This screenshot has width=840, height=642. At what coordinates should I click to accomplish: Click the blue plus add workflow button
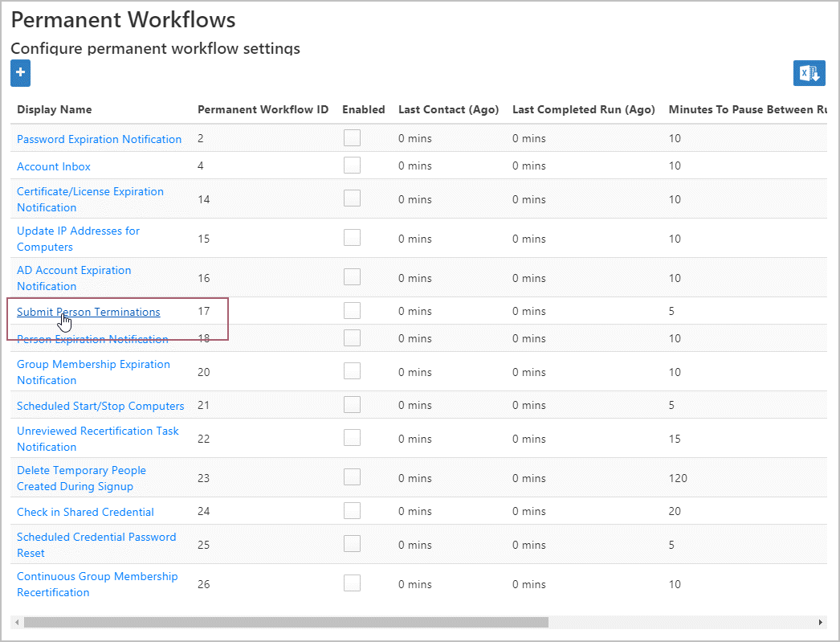point(20,73)
